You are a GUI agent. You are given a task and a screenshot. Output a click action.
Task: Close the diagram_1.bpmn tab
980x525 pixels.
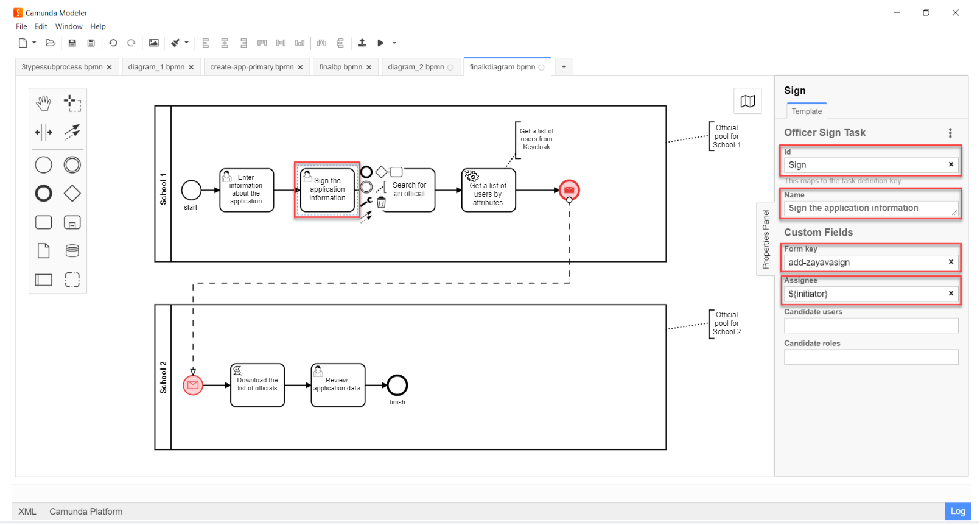pyautogui.click(x=191, y=68)
